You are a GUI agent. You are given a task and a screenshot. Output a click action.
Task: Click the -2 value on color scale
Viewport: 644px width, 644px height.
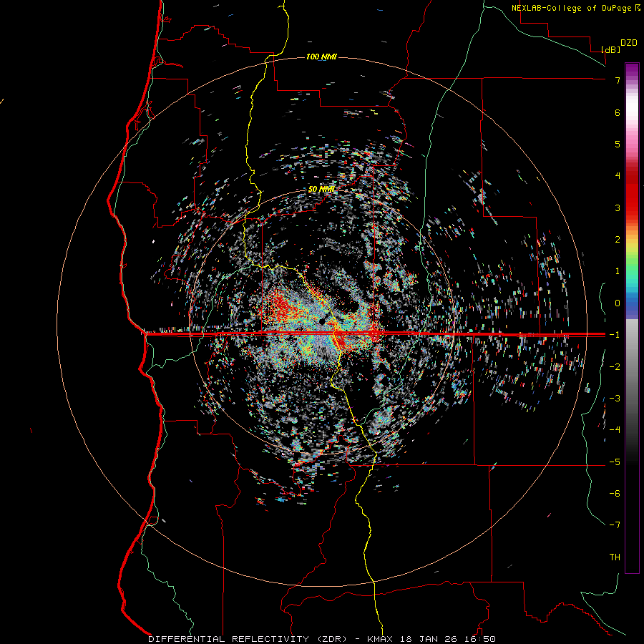coord(615,367)
